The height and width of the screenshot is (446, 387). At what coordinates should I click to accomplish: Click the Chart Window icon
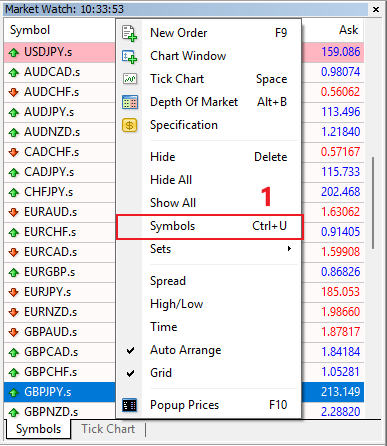click(129, 56)
